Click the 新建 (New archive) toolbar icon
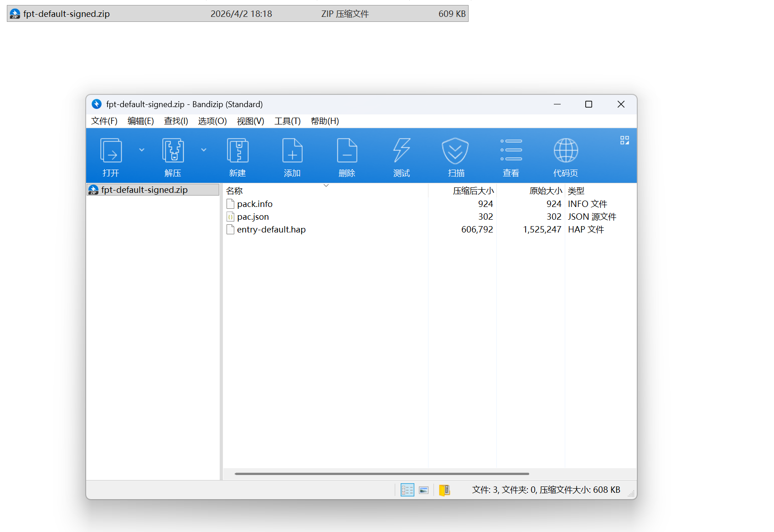The image size is (774, 532). [237, 150]
